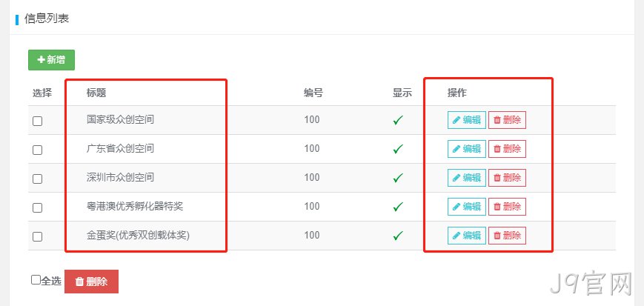The height and width of the screenshot is (306, 644).
Task: Tick the 金蛋奖 row checkbox
Action: tap(37, 236)
